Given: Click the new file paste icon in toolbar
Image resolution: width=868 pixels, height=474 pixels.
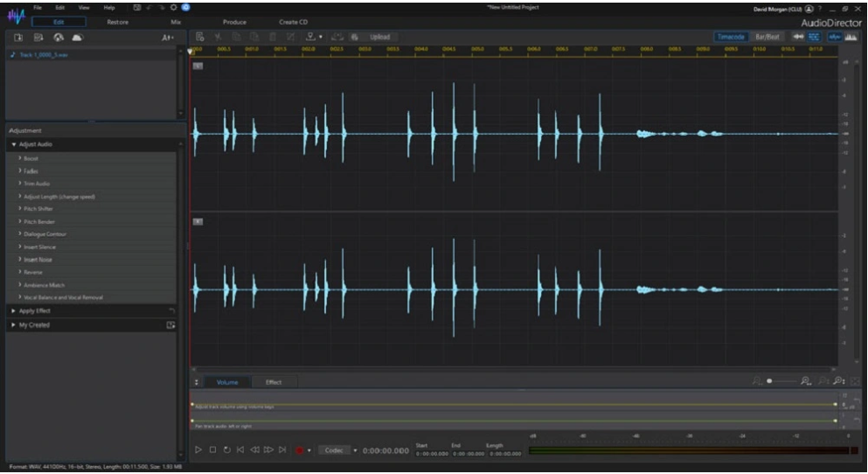Looking at the screenshot, I should click(x=200, y=37).
